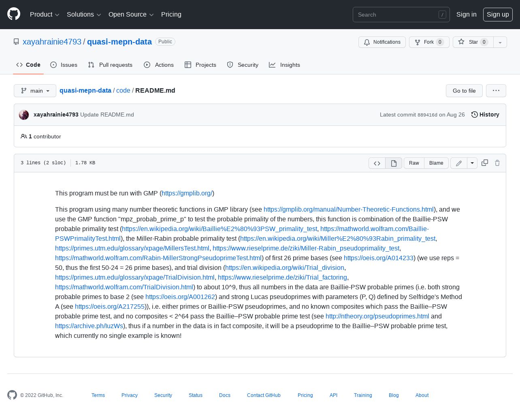Open the archive.ph/luzWs link
The image size is (520, 420).
point(89,326)
